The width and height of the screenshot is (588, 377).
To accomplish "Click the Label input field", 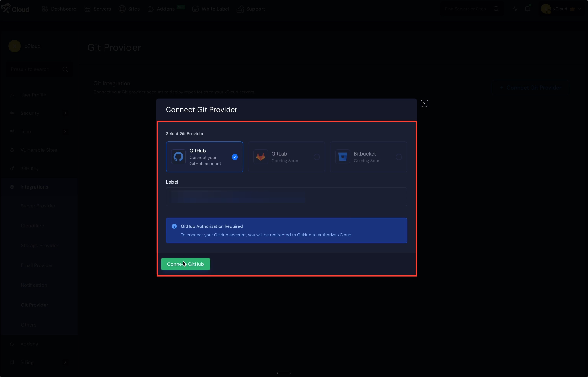I will [286, 197].
